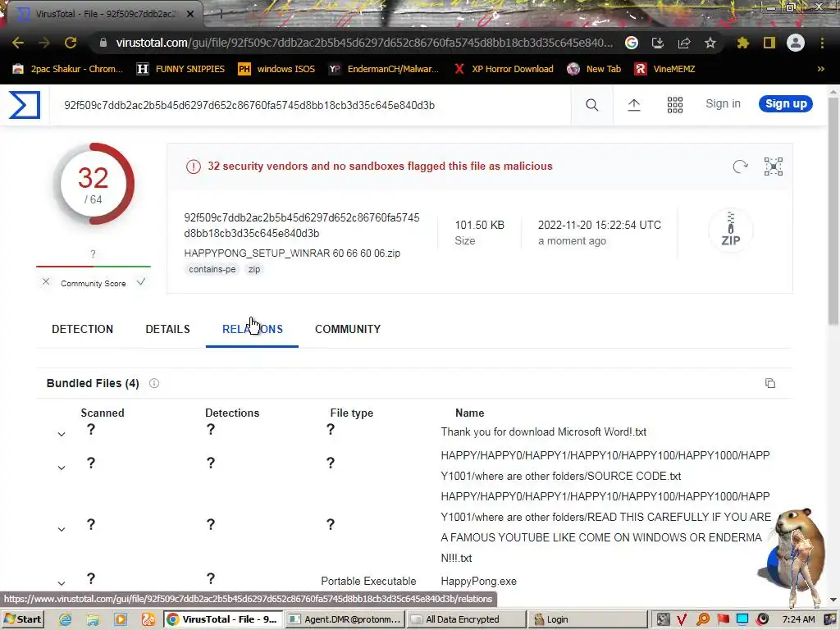Click the red flag tray icon
Screen dimensions: 840x630
click(x=723, y=619)
